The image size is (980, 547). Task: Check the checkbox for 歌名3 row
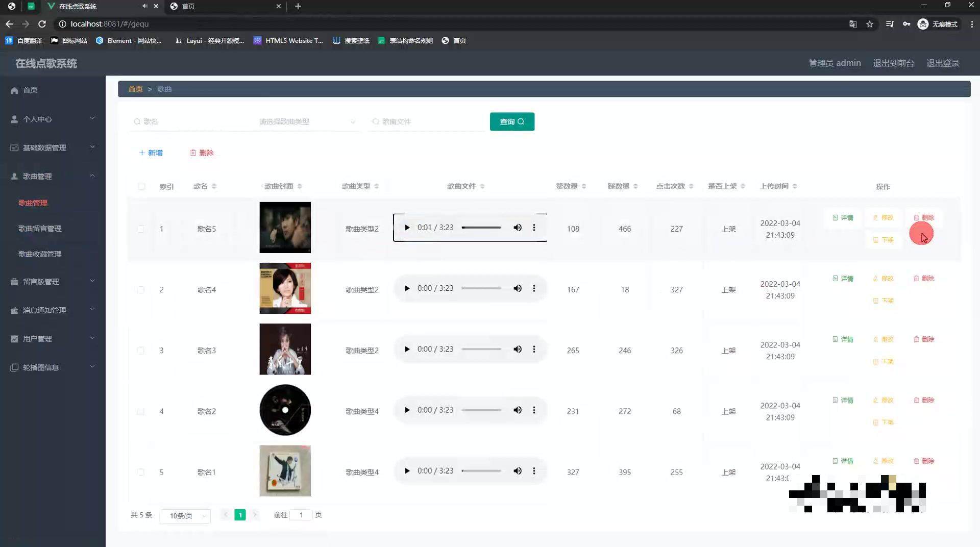[x=141, y=351]
